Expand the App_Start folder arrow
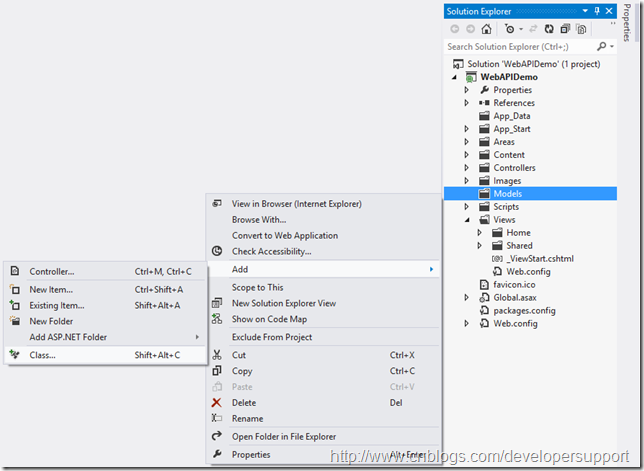 pos(466,129)
